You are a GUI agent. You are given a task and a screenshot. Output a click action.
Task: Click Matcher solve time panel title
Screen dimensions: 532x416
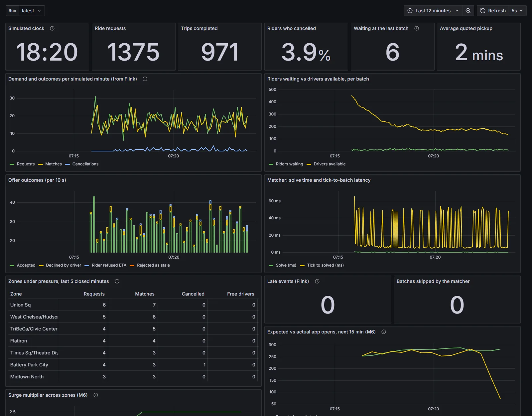(319, 180)
